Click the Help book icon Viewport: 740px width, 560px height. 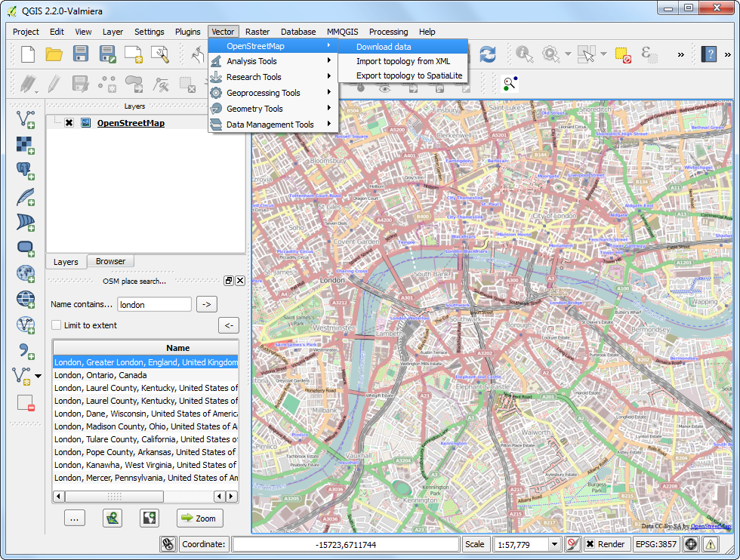point(709,54)
